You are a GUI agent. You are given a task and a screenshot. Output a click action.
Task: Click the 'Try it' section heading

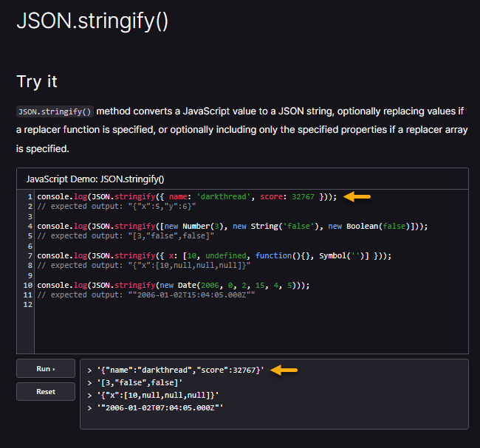pyautogui.click(x=37, y=81)
